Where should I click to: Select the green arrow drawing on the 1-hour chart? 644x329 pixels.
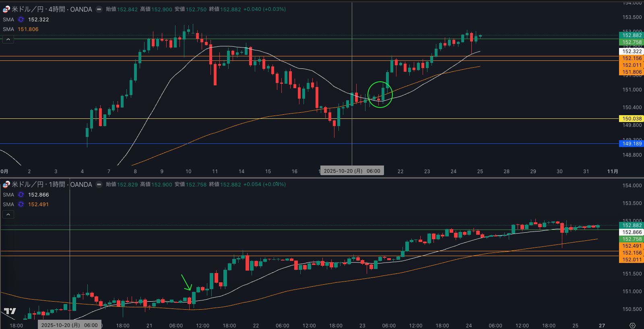(x=186, y=282)
